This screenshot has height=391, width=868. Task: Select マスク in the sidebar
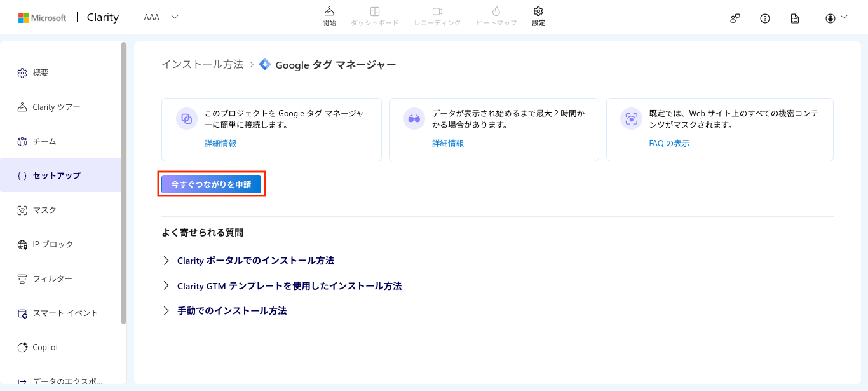click(x=60, y=210)
